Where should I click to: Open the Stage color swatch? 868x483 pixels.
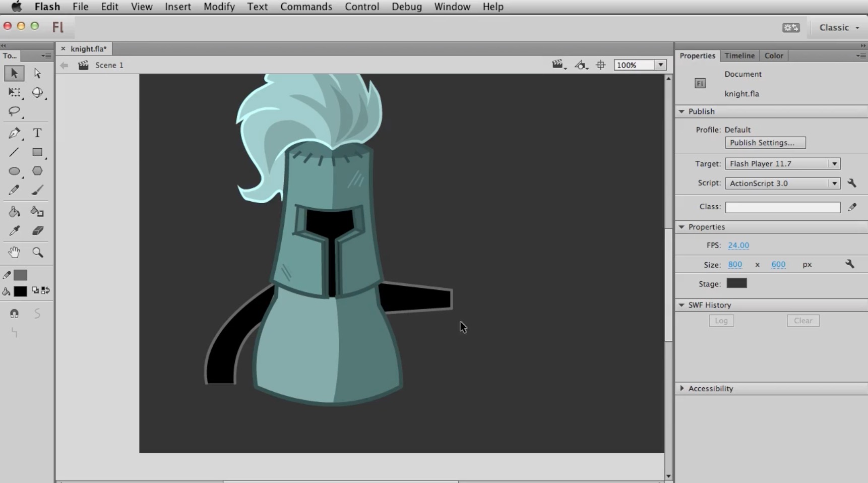[736, 283]
